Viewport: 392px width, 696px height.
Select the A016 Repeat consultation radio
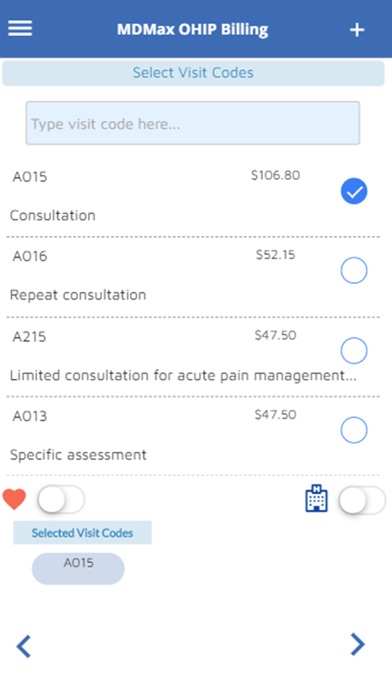click(354, 270)
